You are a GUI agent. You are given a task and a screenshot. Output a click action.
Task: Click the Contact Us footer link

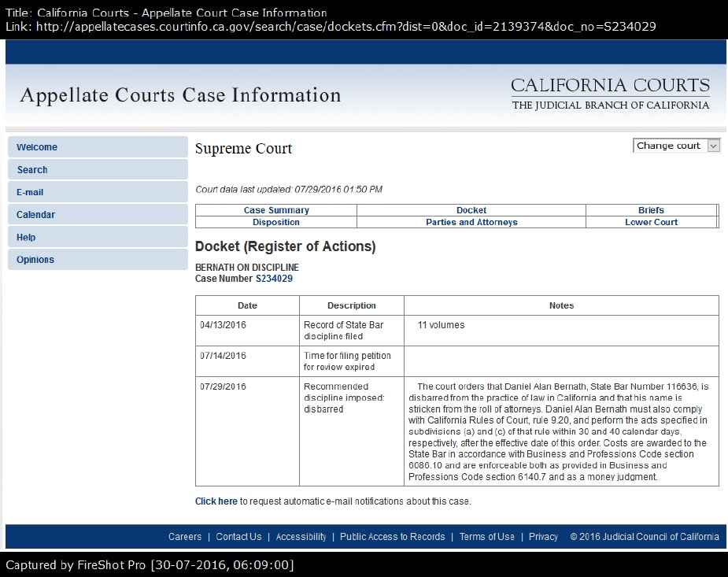238,537
